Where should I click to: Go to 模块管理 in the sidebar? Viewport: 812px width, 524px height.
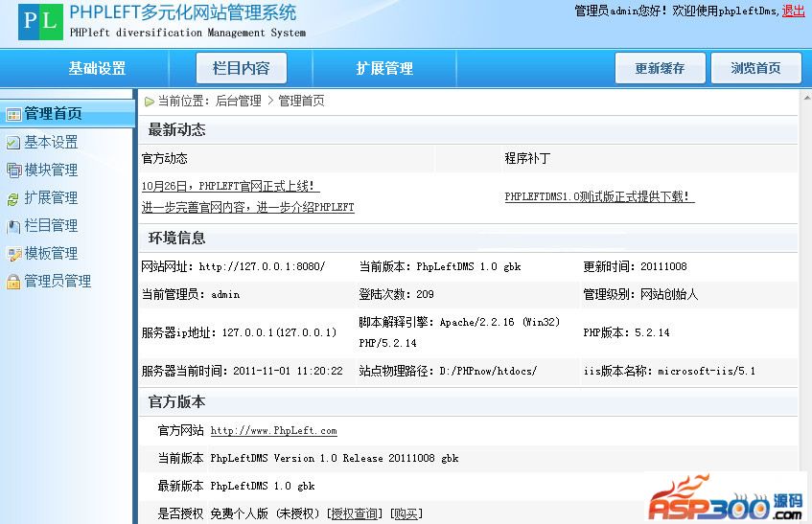51,170
